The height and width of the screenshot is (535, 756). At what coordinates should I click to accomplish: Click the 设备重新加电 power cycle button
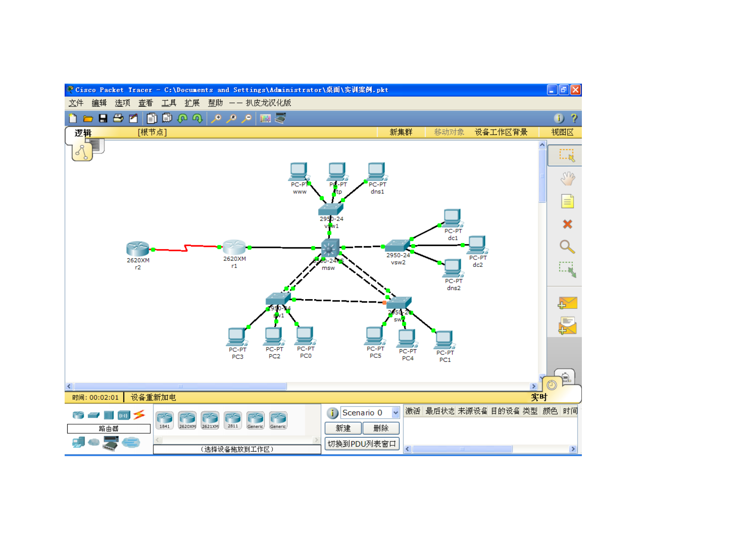(153, 397)
